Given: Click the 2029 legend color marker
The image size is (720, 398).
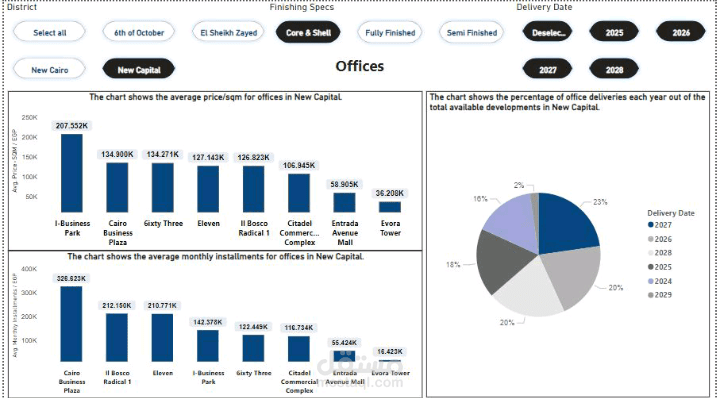Looking at the screenshot, I should click(x=650, y=295).
